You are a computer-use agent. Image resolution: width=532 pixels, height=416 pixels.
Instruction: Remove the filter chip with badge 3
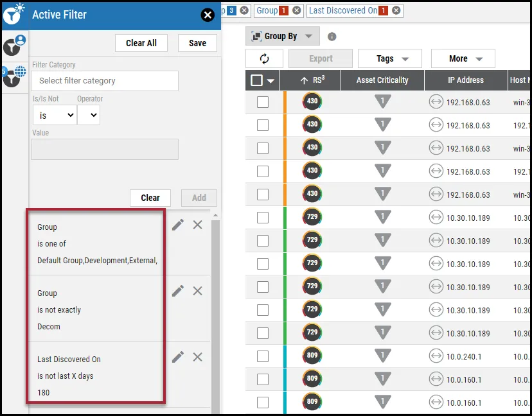pos(244,10)
